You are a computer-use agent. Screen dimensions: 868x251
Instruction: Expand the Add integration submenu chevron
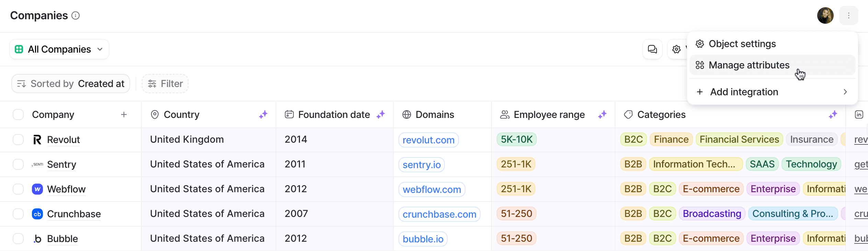pyautogui.click(x=845, y=92)
